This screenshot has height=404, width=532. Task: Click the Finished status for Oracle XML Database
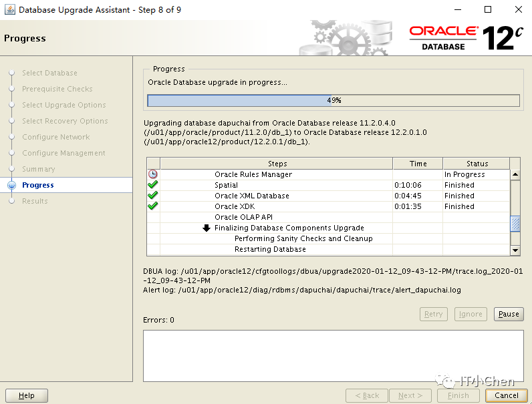coord(459,196)
